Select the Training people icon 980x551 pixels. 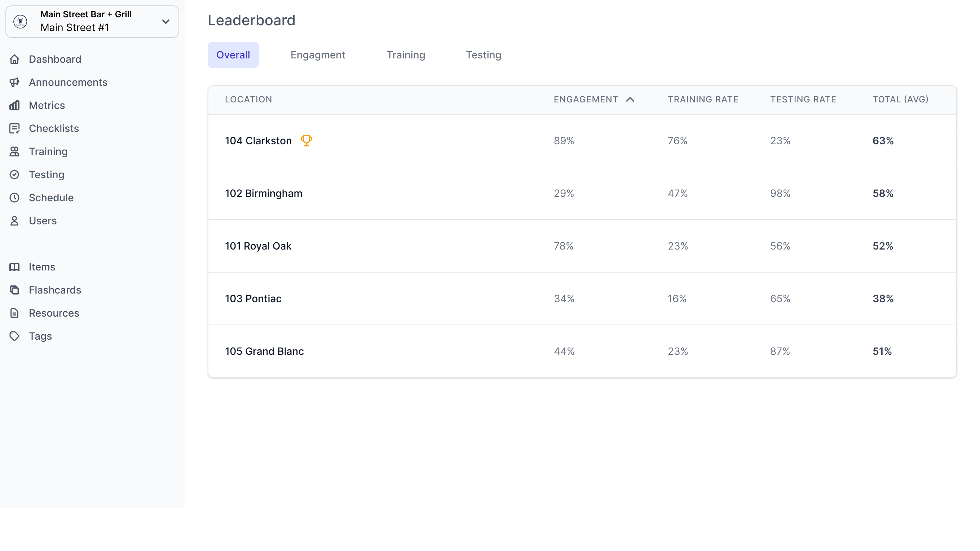(15, 151)
